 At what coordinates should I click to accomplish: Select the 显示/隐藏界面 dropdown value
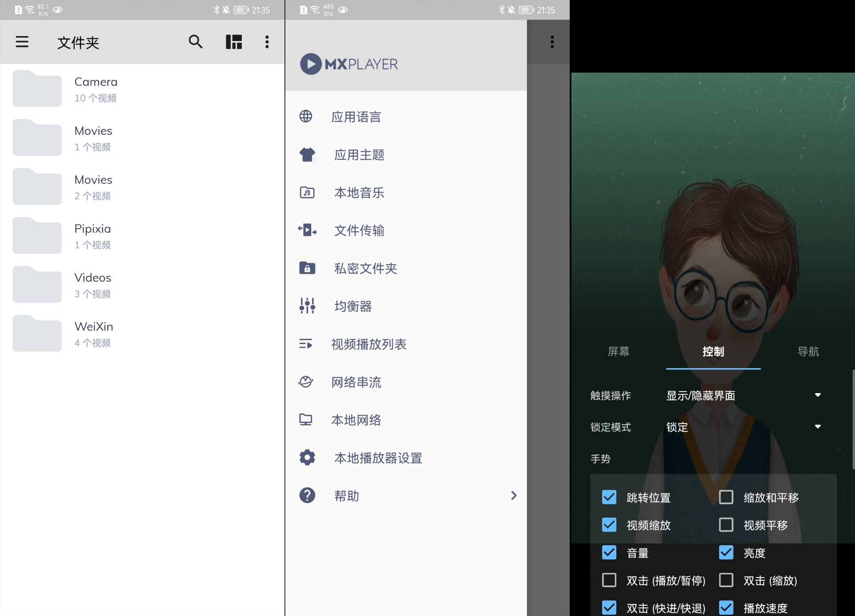(700, 396)
